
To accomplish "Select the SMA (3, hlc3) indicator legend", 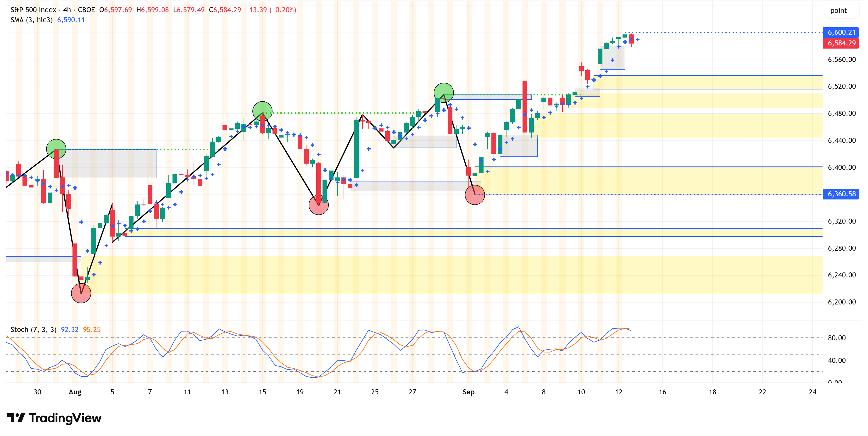I will tap(31, 20).
